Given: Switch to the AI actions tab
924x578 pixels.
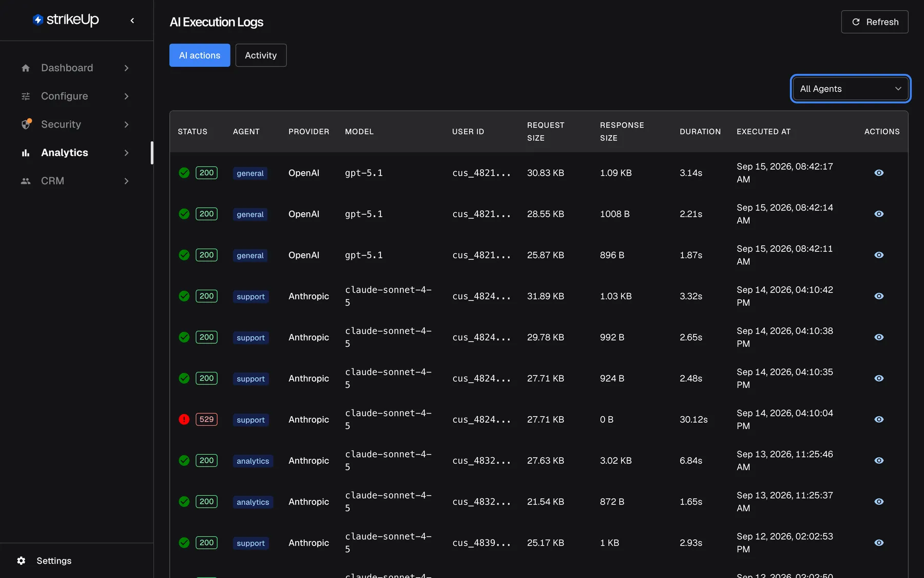Looking at the screenshot, I should (200, 55).
